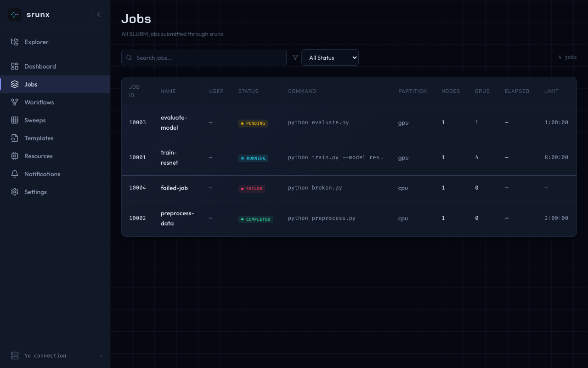Expand the No connection chevron menu
This screenshot has height=368, width=588.
click(102, 356)
